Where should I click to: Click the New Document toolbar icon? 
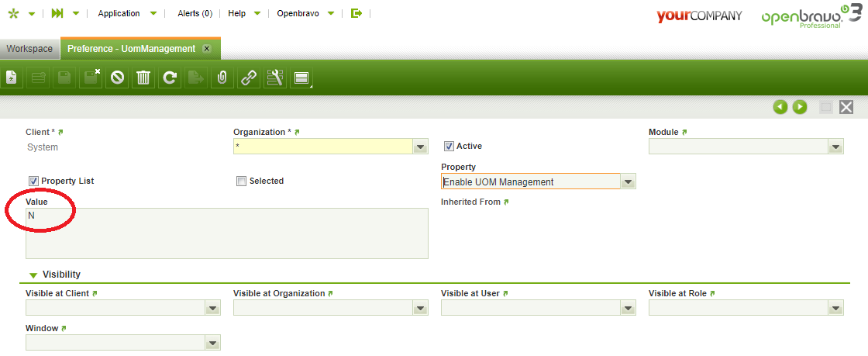(x=12, y=77)
